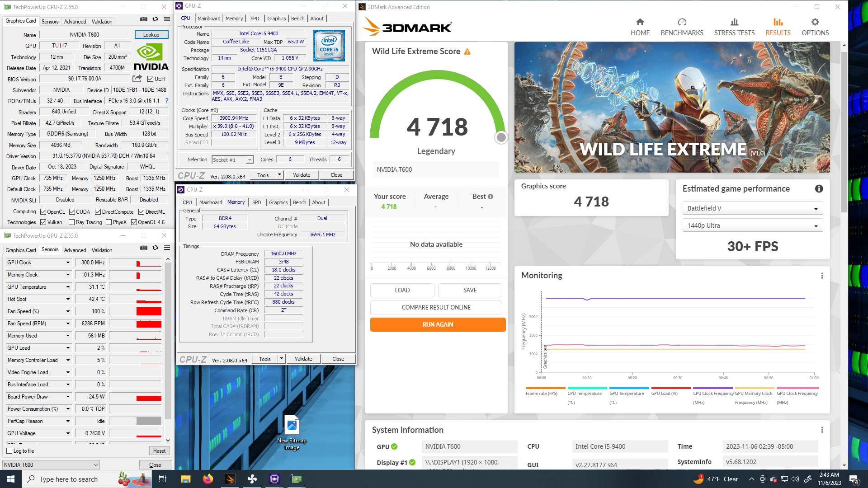Click RUN AGAIN in 3DMark
Screen dimensions: 868x488
tap(438, 324)
